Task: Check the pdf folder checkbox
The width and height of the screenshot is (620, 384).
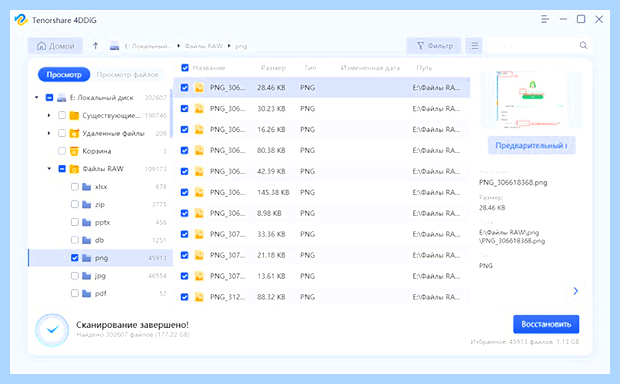Action: 74,293
